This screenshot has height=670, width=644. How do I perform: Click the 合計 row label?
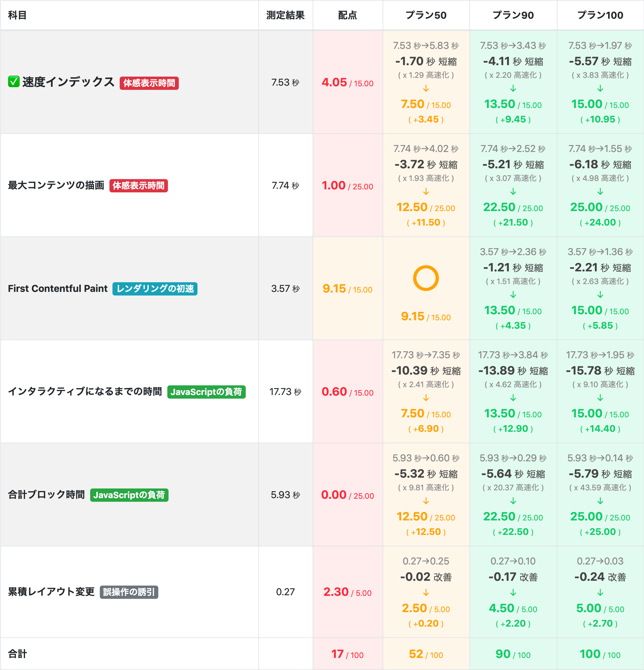point(17,654)
